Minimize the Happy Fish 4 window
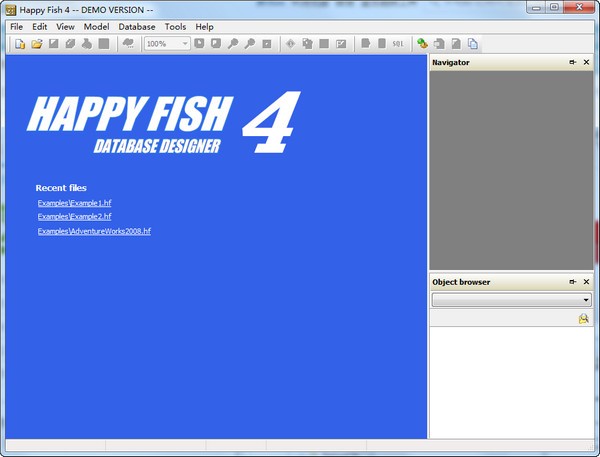Image resolution: width=600 pixels, height=457 pixels. tap(536, 8)
